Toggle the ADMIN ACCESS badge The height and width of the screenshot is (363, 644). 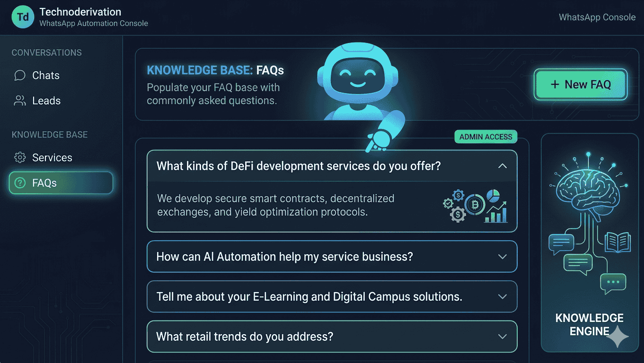tap(485, 137)
